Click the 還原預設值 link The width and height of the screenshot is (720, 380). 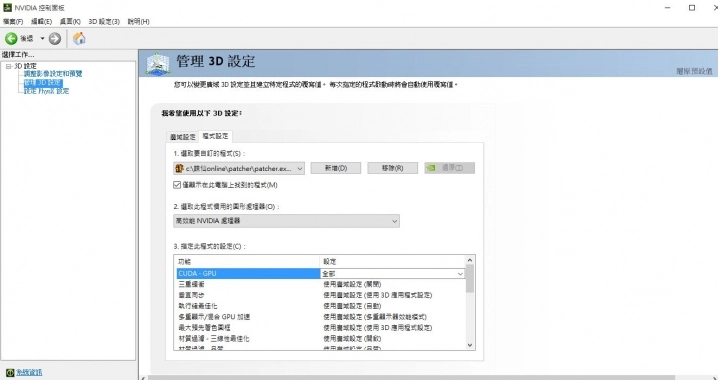694,71
